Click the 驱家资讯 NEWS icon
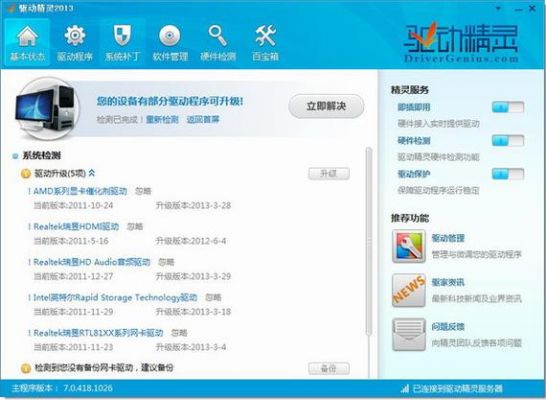The height and width of the screenshot is (400, 546). [x=409, y=290]
